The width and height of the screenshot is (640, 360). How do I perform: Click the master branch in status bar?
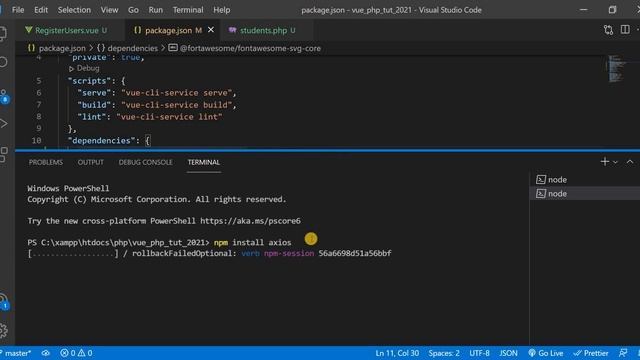coord(16,353)
